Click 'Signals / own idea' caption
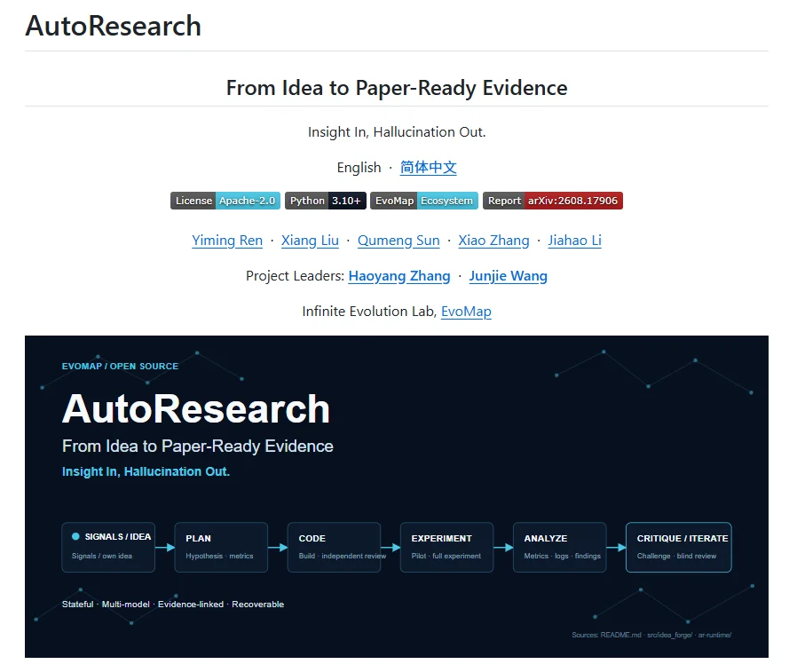789x672 pixels. (x=102, y=556)
